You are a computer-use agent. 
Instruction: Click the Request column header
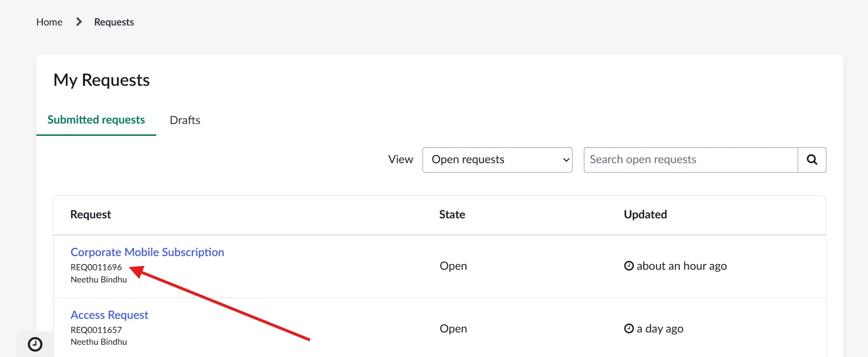tap(91, 215)
